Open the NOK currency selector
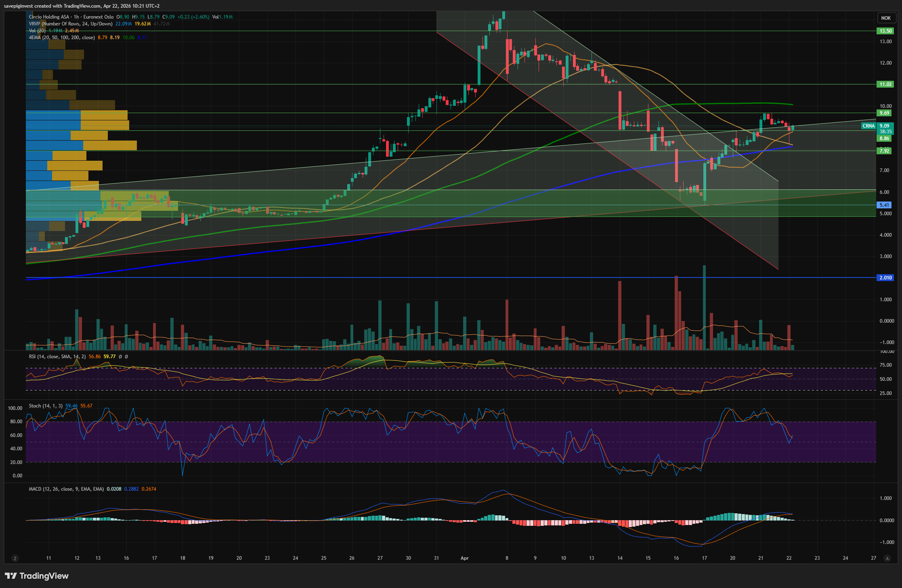902x588 pixels. tap(886, 18)
